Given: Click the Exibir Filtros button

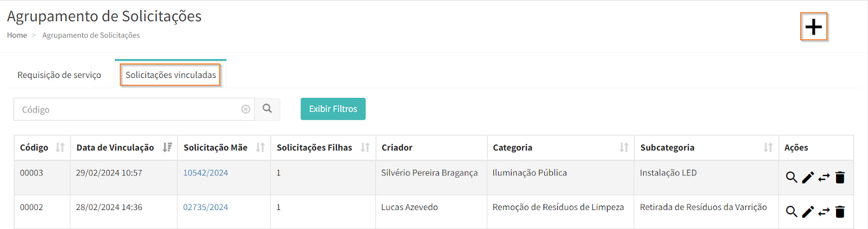Looking at the screenshot, I should pos(333,109).
